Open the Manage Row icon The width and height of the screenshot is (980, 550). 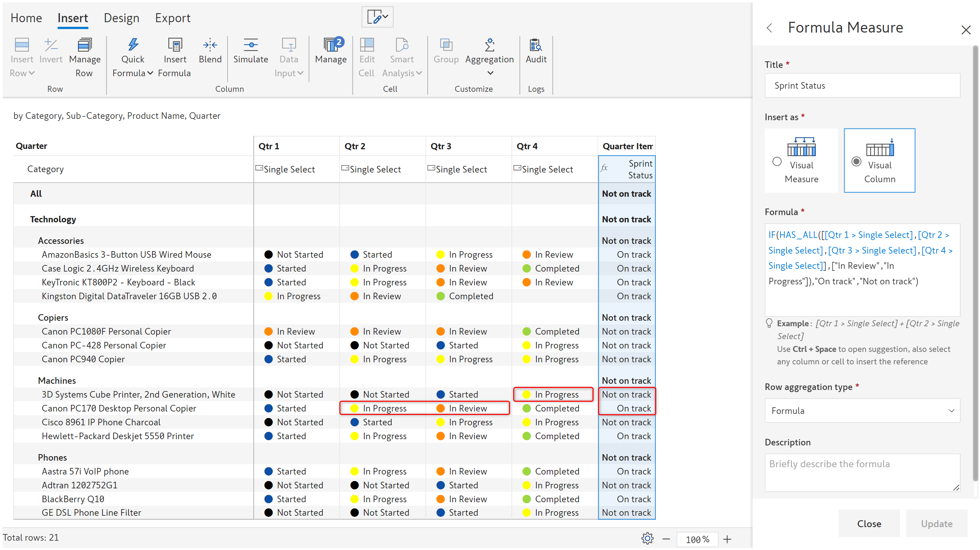[x=84, y=45]
